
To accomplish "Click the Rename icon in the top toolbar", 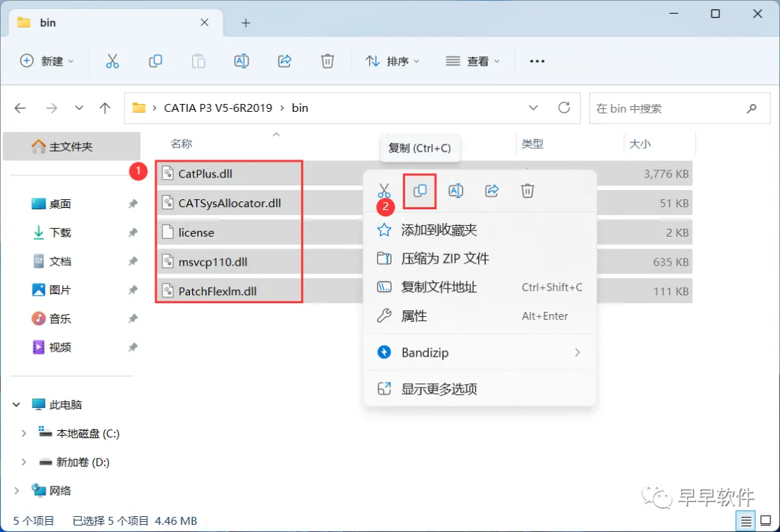I will (241, 61).
